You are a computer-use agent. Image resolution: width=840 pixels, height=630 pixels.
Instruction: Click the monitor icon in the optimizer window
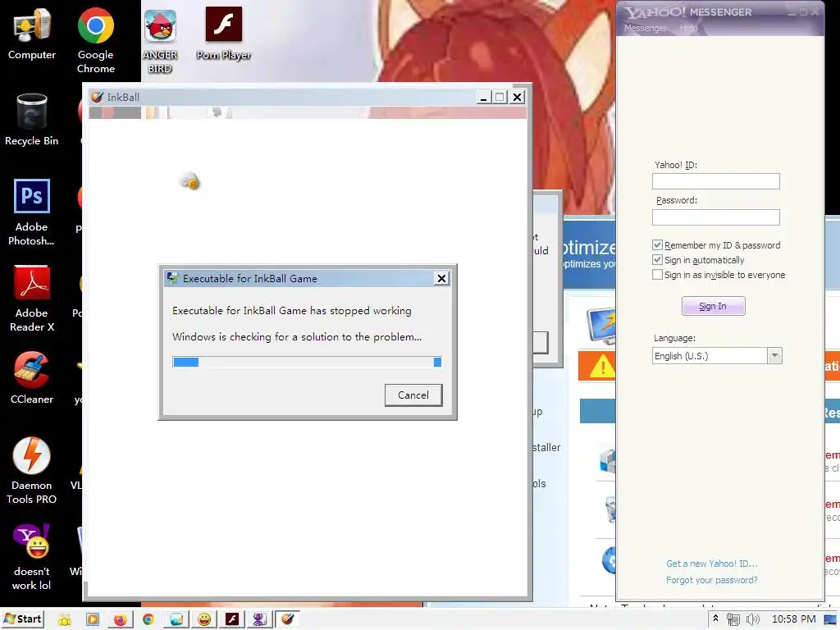601,325
